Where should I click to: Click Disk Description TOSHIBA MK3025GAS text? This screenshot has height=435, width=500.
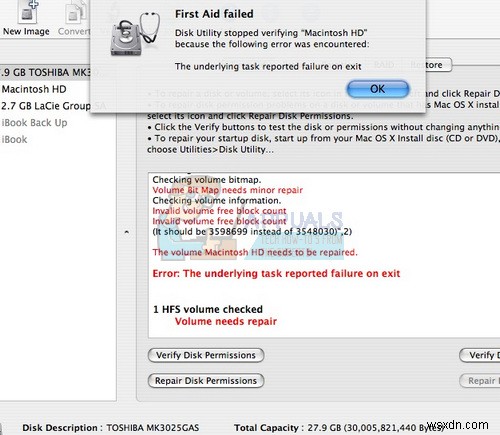[111, 428]
